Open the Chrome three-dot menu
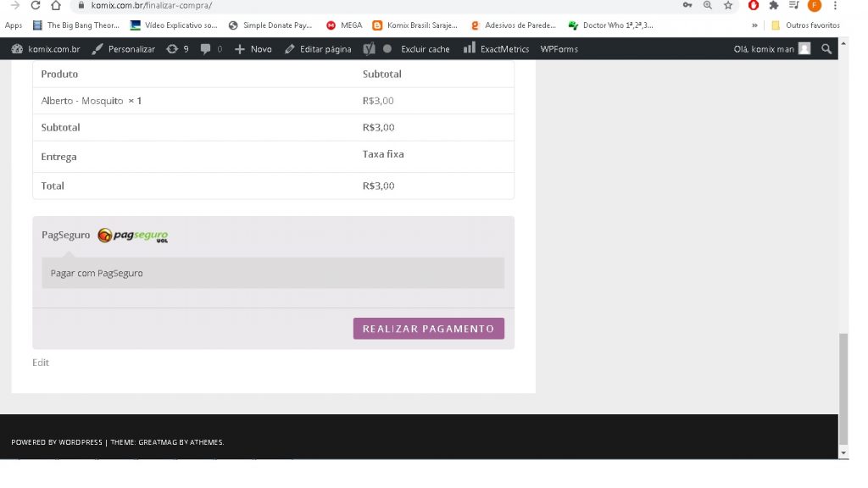868x488 pixels. point(835,5)
